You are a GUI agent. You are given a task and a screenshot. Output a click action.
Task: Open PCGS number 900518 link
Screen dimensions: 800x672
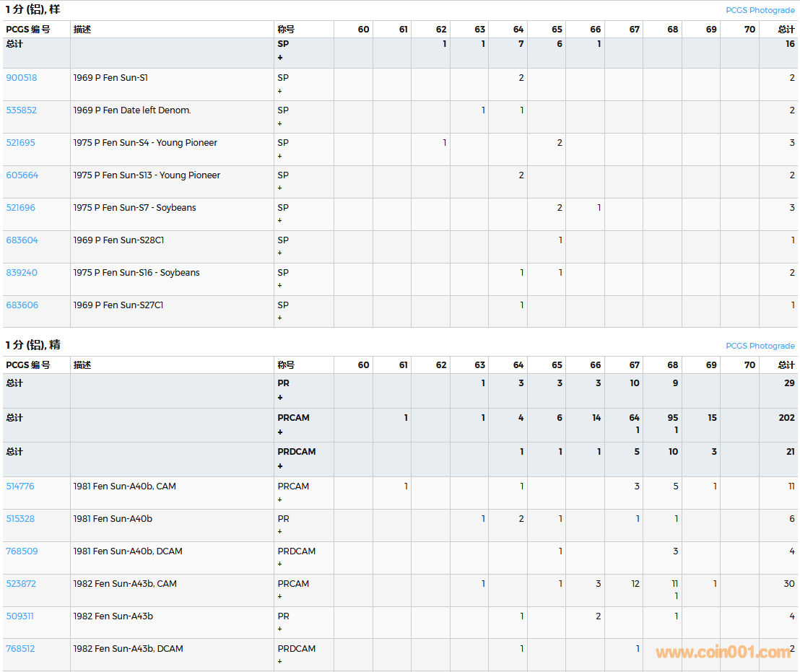[x=22, y=78]
